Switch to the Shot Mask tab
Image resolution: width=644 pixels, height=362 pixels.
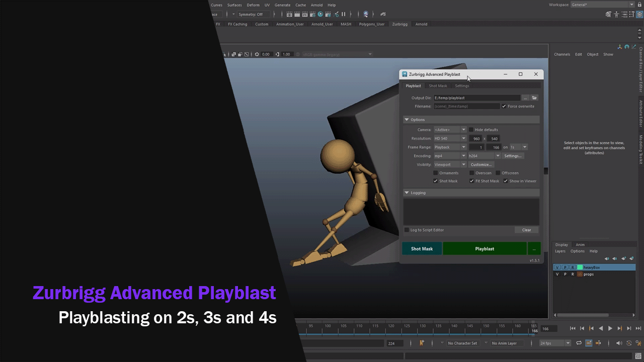tap(438, 86)
